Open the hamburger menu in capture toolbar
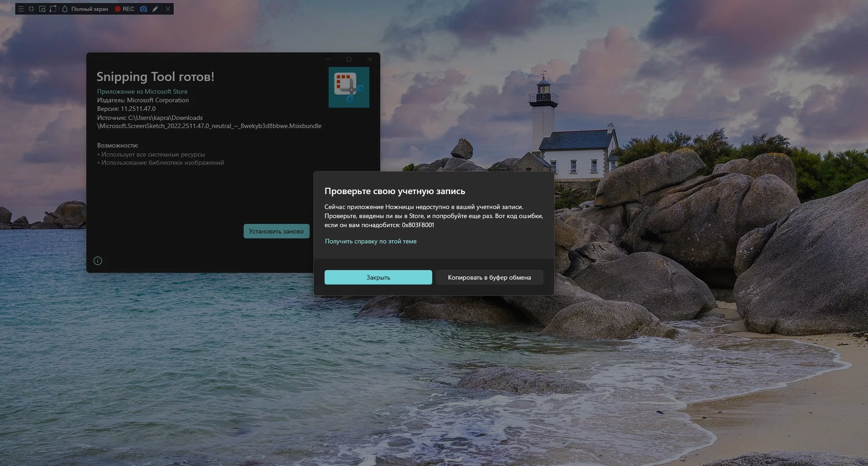The height and width of the screenshot is (466, 868). point(21,9)
